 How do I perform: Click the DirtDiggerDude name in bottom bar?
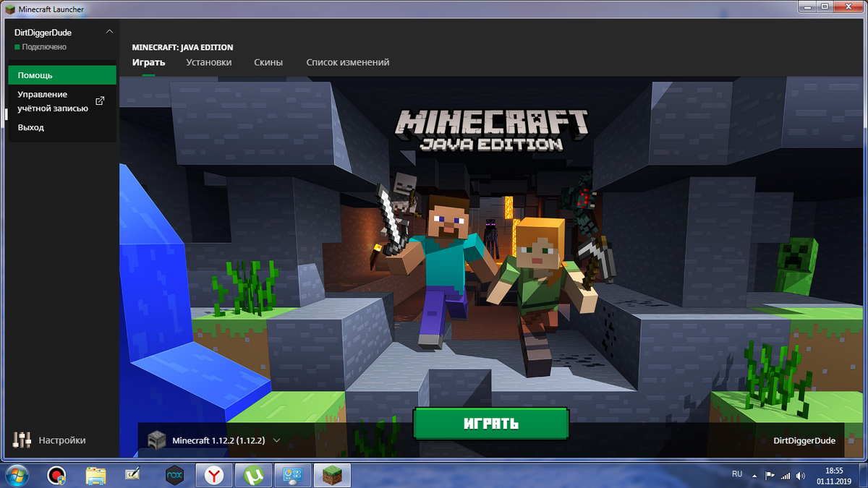(x=804, y=440)
